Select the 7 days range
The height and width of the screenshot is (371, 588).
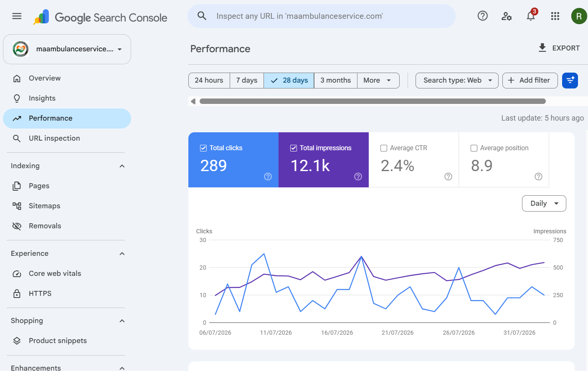(x=247, y=81)
